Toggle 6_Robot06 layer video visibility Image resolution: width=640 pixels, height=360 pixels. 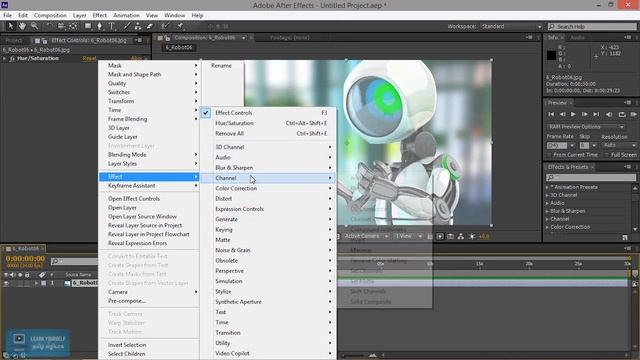[x=6, y=283]
